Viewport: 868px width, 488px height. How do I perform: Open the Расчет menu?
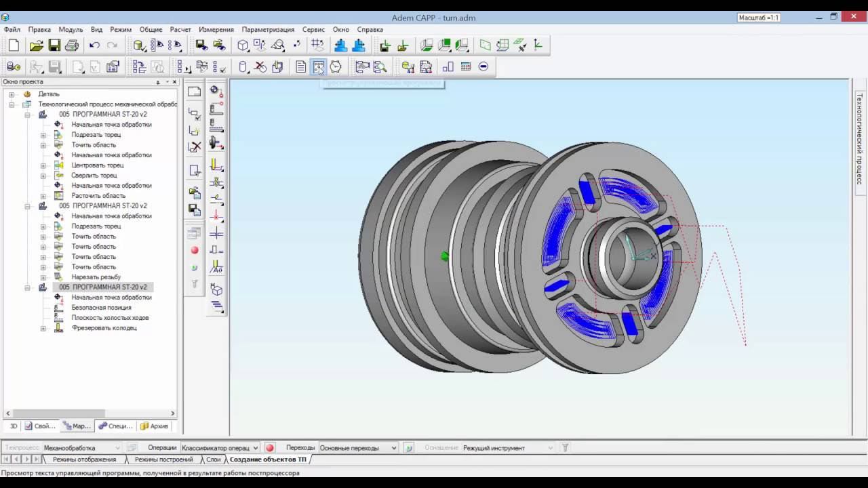pos(180,30)
